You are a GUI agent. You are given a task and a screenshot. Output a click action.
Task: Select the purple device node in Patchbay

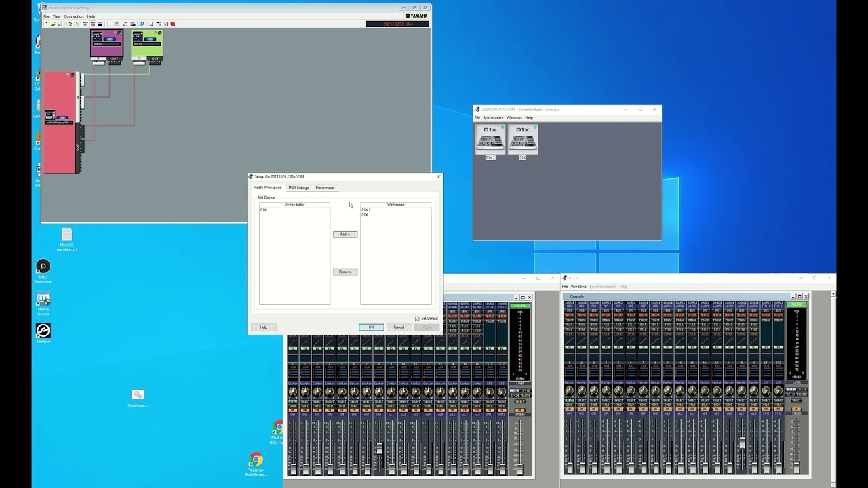[106, 43]
